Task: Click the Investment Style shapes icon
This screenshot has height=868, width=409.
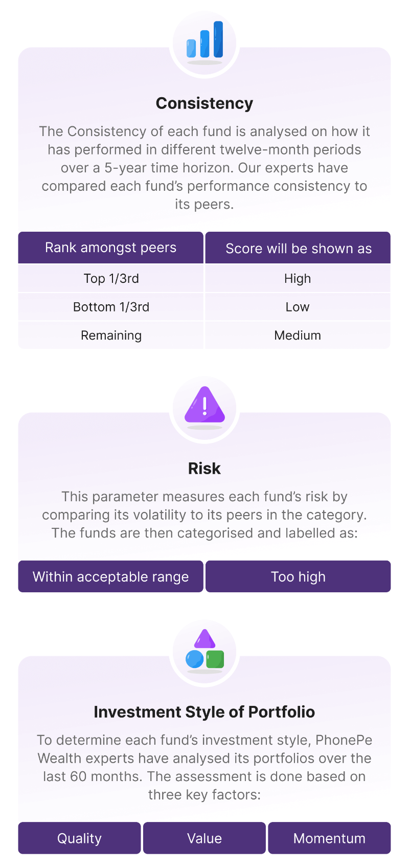Action: point(204,650)
